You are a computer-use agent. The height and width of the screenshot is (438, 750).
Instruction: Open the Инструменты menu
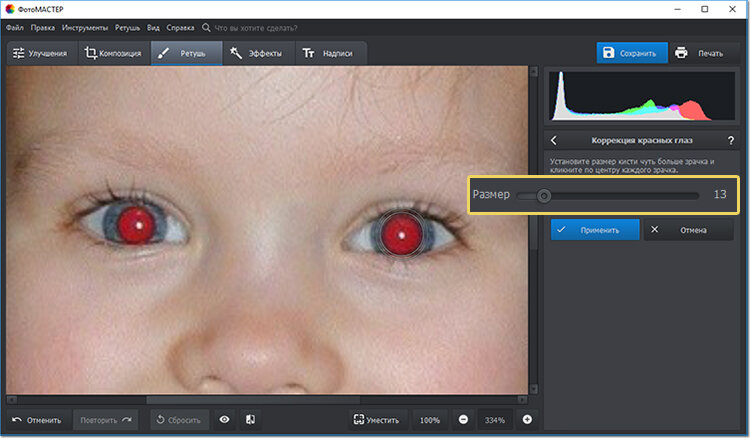pos(85,28)
